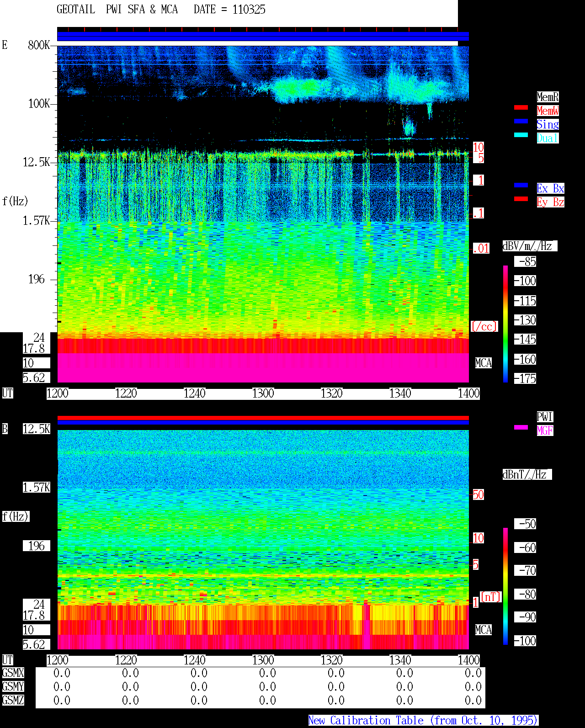Click the 1300 UT tick under E panel
Viewport: 585px width, 728px height.
coord(263,393)
